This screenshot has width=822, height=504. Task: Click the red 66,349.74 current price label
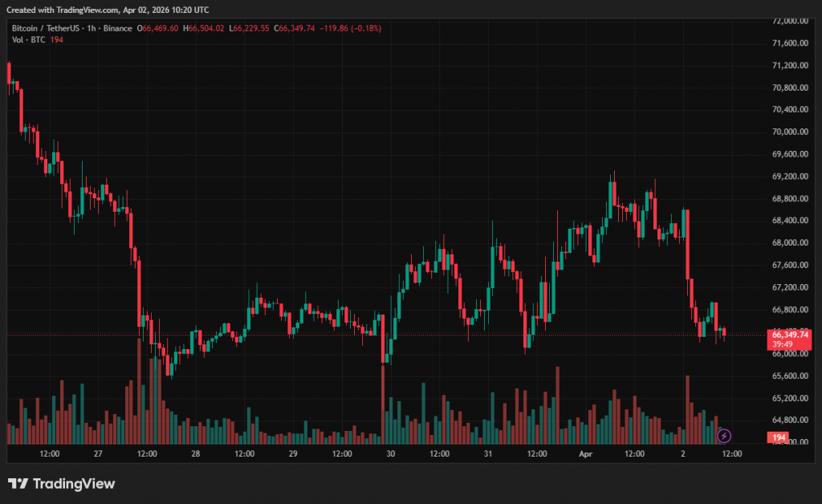pos(790,334)
